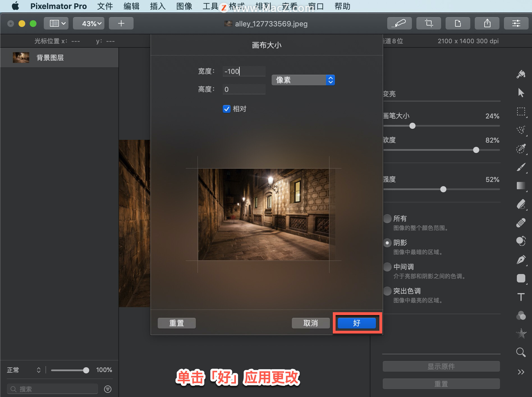Select the Quick Selection tool
Viewport: 532px width, 397px height.
(x=521, y=130)
